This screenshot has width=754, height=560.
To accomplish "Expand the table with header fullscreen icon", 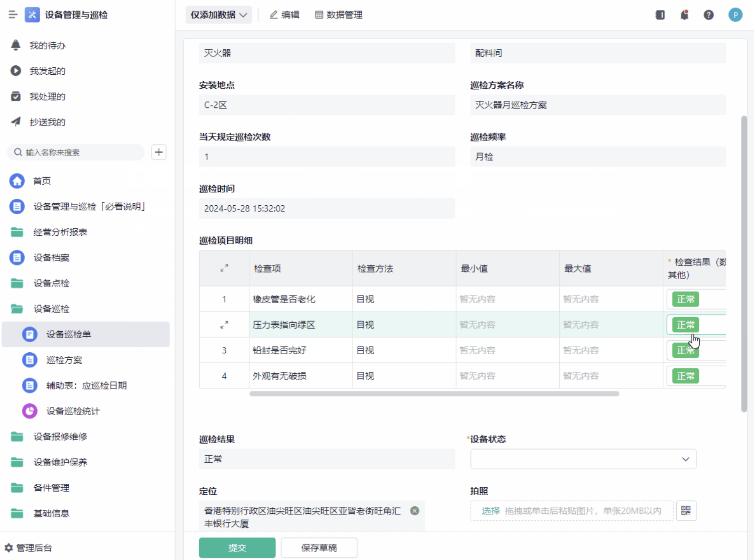I will click(x=224, y=268).
